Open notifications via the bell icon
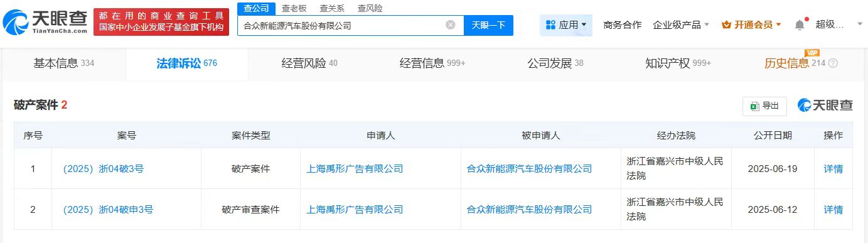 click(800, 25)
